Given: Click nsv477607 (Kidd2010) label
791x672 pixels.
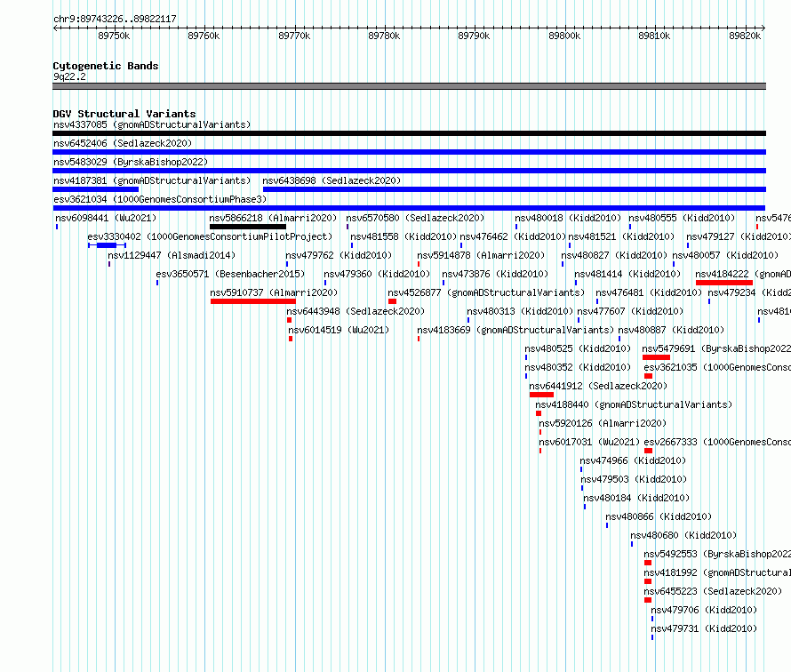Looking at the screenshot, I should pos(631,311).
